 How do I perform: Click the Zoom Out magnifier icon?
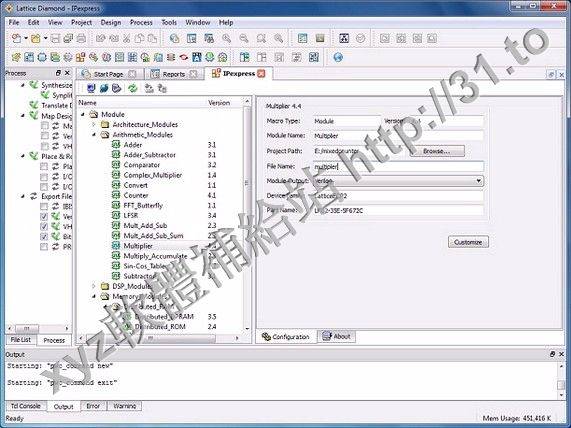(x=244, y=38)
